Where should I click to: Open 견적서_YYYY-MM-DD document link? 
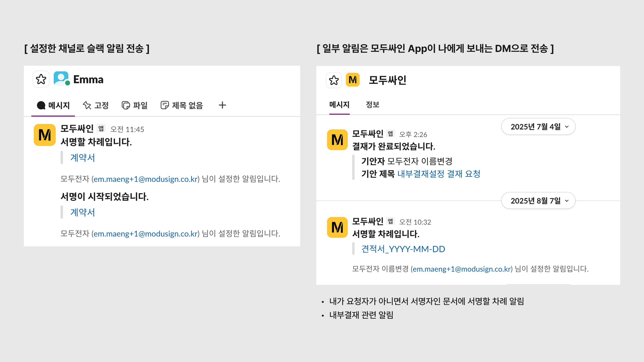point(403,249)
